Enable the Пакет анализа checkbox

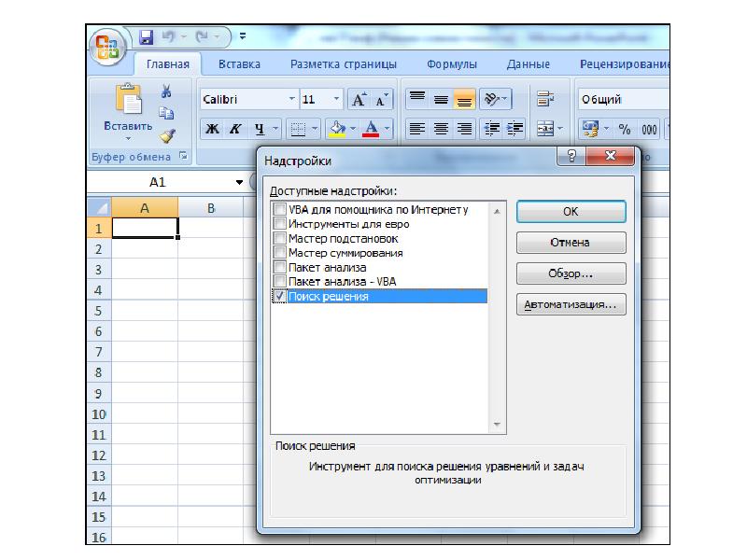tap(279, 268)
